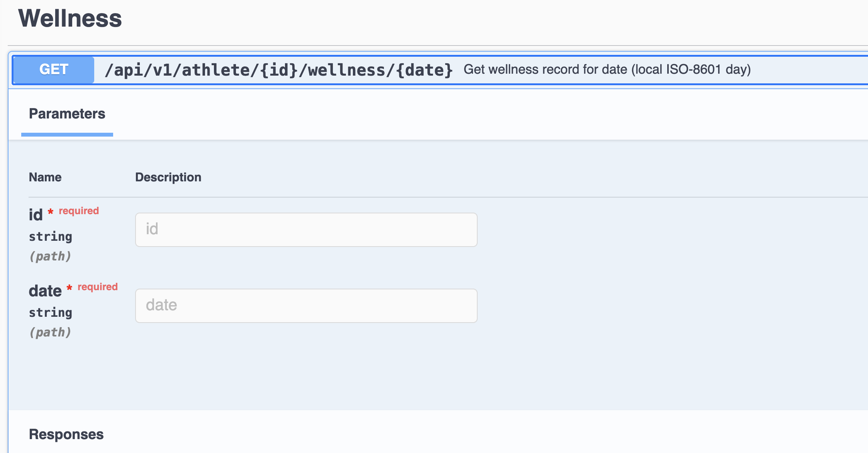Click the red required label beside id
Image resolution: width=868 pixels, height=453 pixels.
79,211
